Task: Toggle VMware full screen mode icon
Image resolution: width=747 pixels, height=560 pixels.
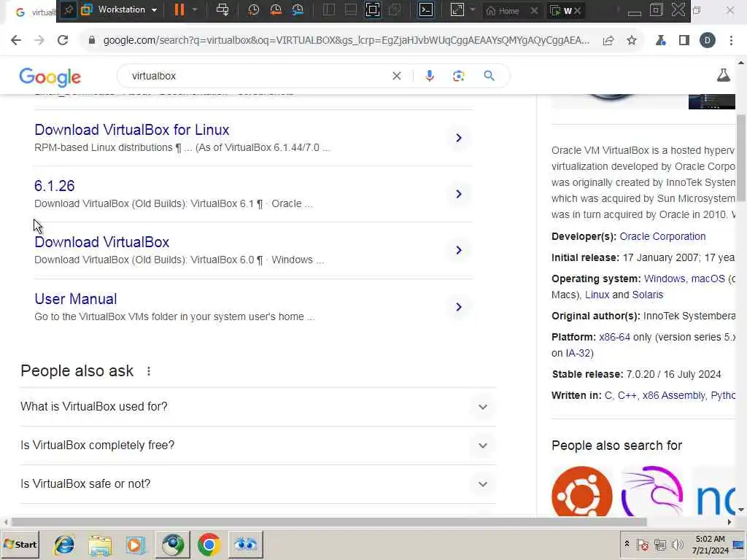Action: click(x=373, y=10)
